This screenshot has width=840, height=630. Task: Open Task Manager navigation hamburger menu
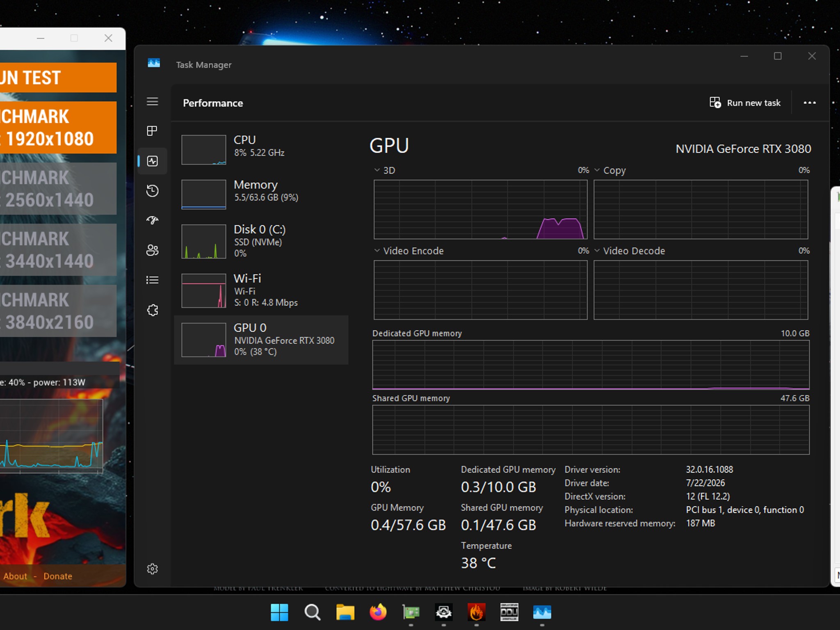(152, 101)
